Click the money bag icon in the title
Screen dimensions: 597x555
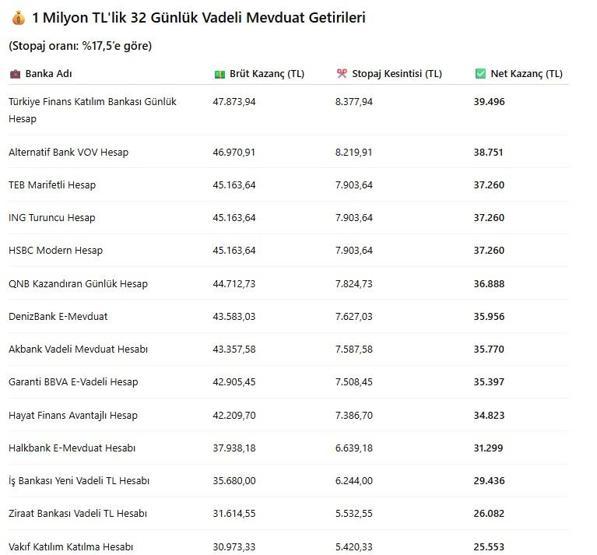[18, 18]
